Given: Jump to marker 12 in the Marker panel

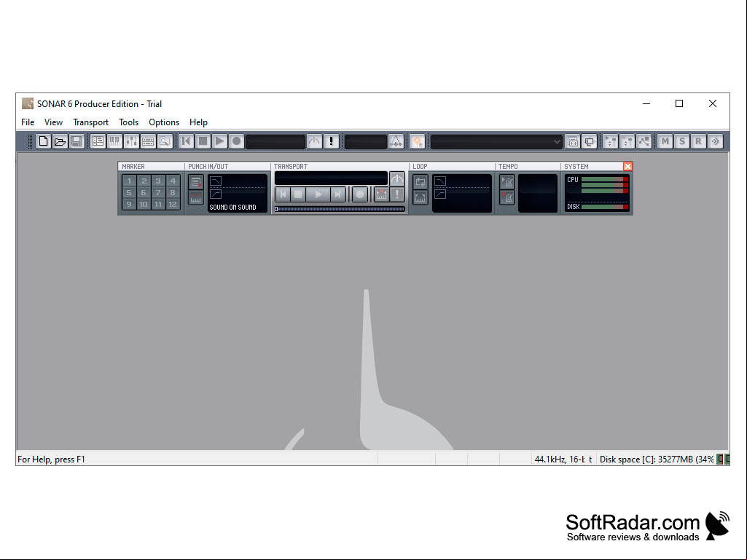Looking at the screenshot, I should click(x=173, y=205).
